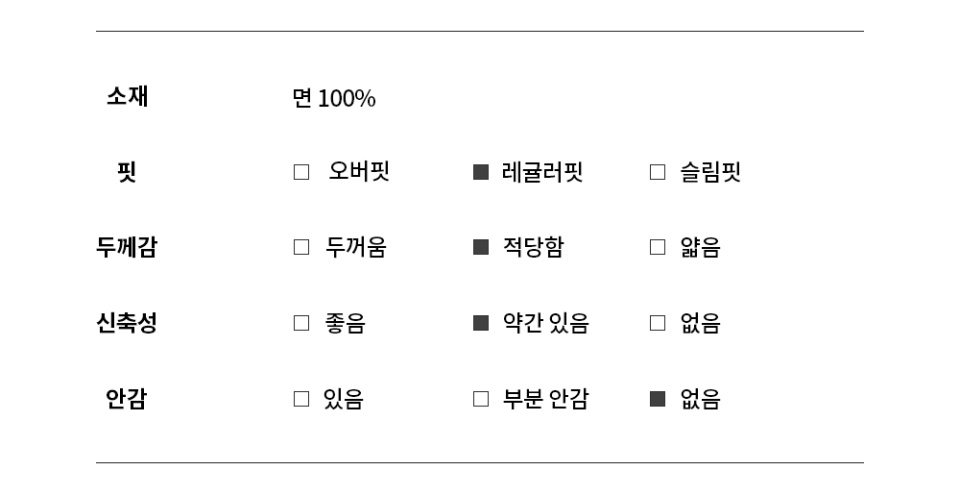Click the 안감 row label
This screenshot has width=960, height=495.
coord(127,399)
